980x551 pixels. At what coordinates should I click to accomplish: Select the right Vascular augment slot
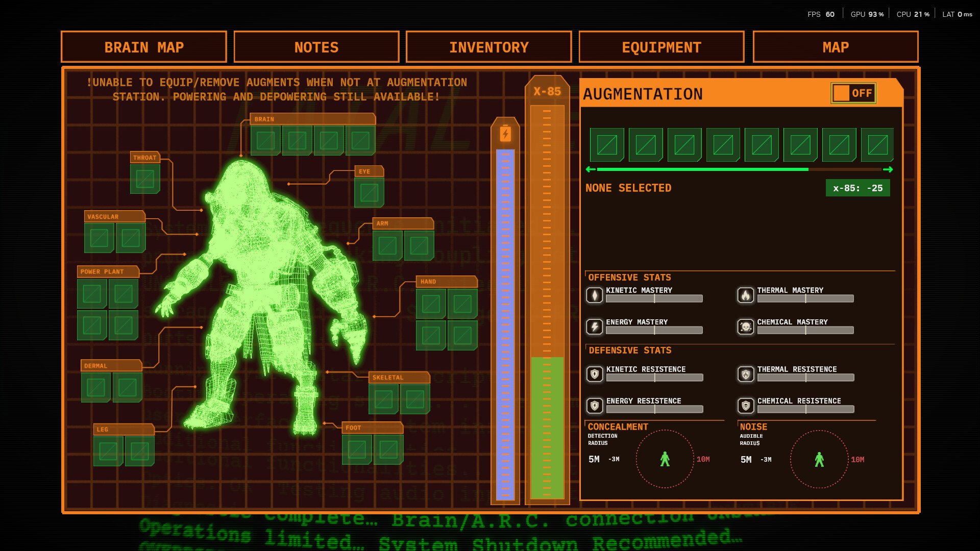click(x=131, y=238)
